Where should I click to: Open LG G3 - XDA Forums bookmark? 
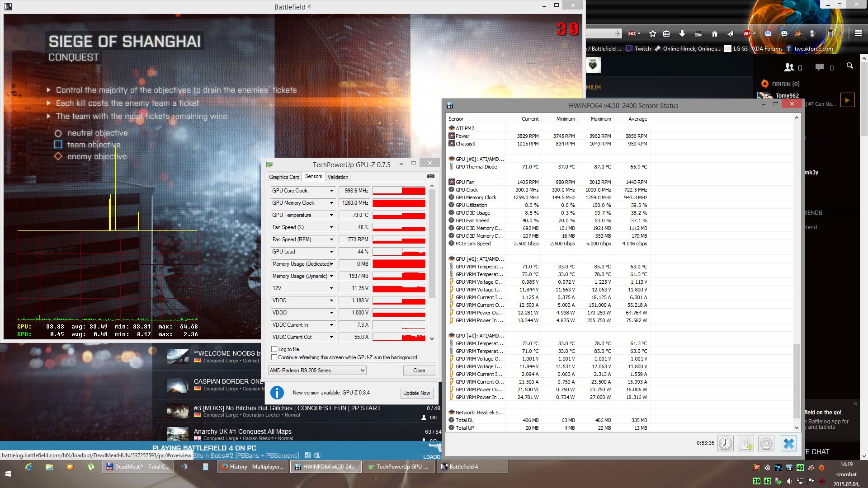753,49
